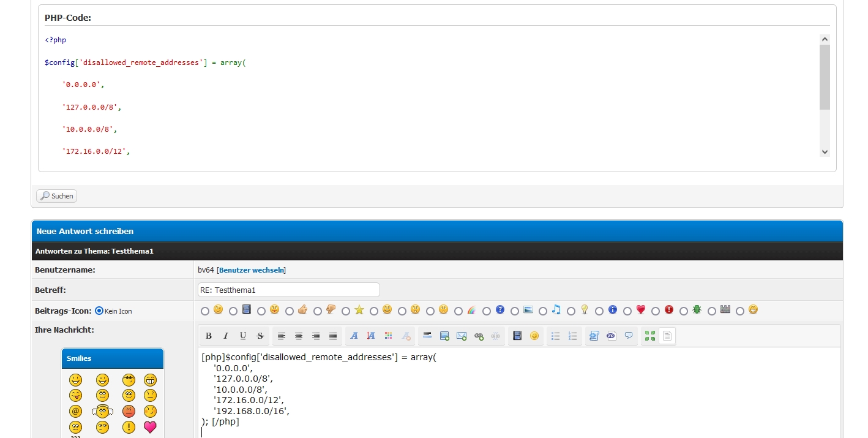Insert the '@' smiley

click(75, 411)
